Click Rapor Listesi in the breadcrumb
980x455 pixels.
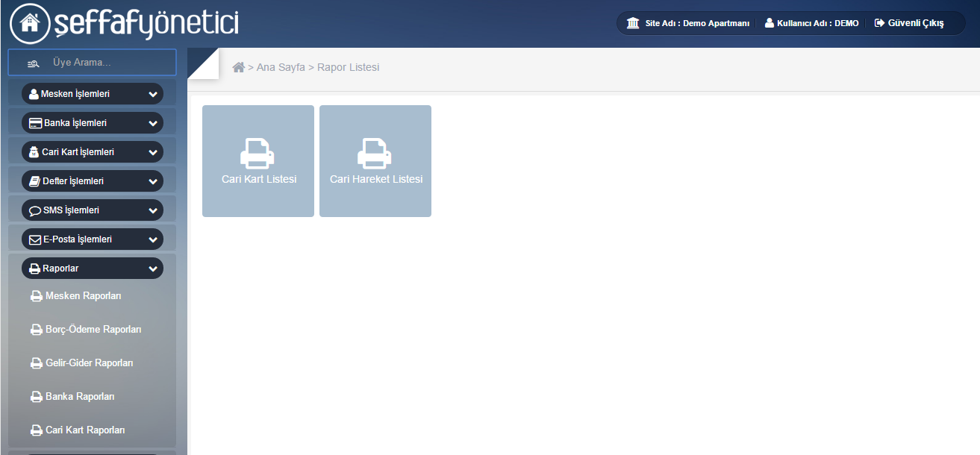point(349,67)
